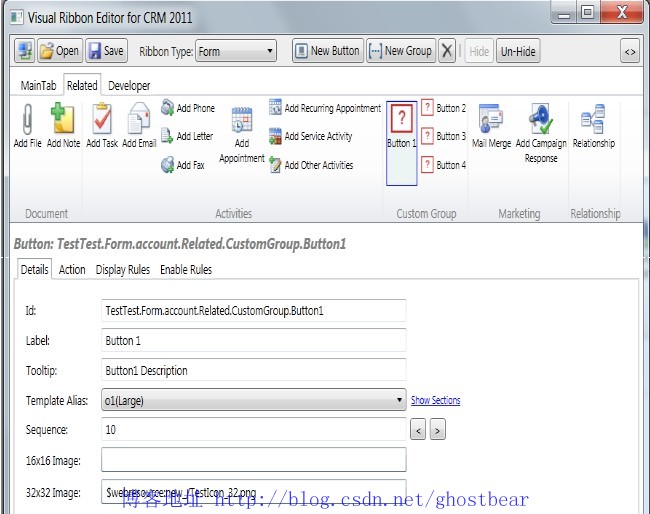
Task: Click the Activities group label
Action: (x=233, y=213)
